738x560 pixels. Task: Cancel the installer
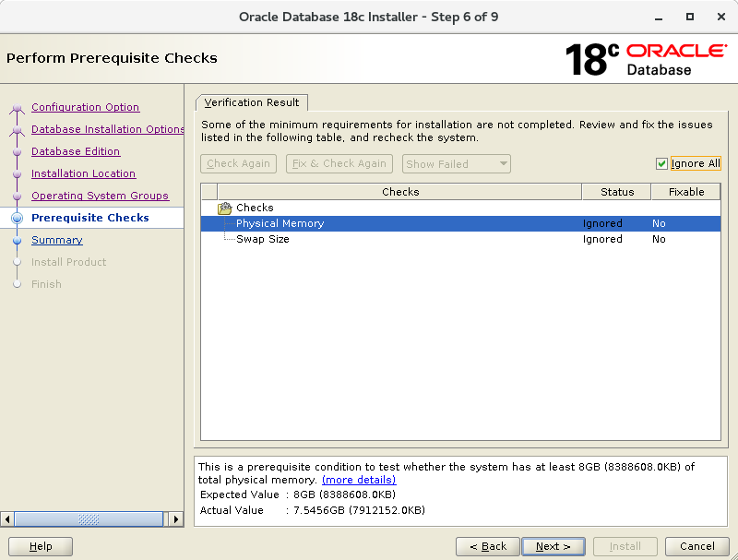coord(697,546)
